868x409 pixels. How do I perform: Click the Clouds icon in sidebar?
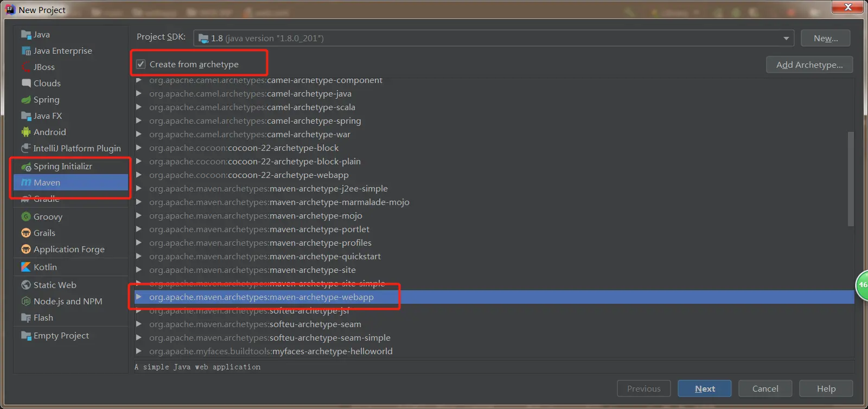coord(26,84)
